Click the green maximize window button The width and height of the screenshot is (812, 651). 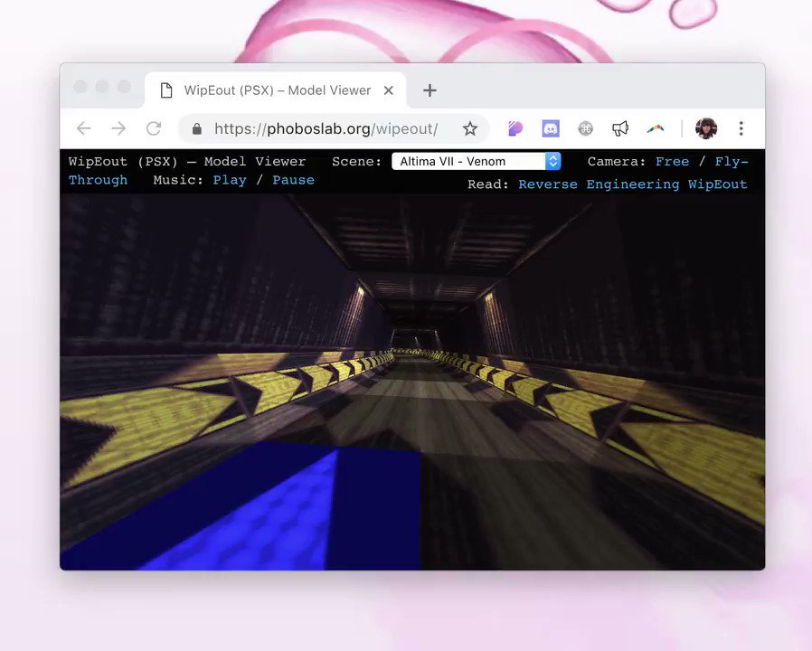[124, 87]
